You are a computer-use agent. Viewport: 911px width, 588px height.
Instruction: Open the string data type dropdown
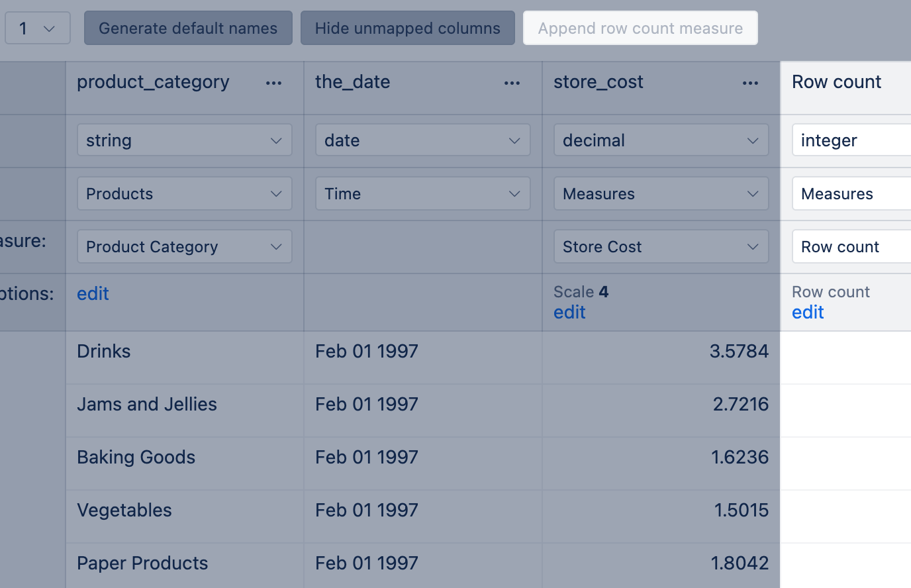[x=184, y=140]
